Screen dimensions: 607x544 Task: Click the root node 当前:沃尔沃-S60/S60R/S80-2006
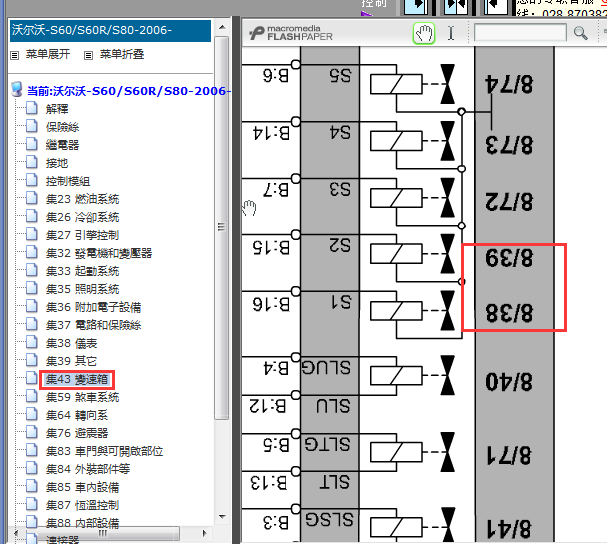click(x=129, y=91)
